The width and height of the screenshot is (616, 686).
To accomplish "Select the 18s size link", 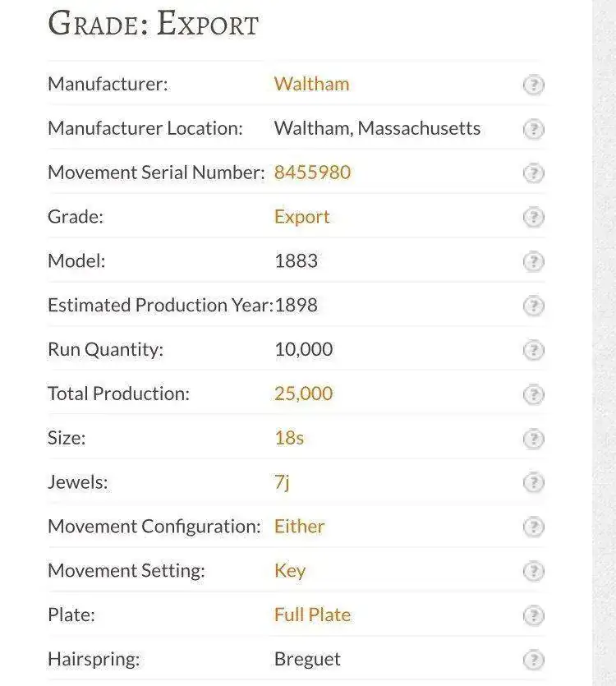I will (x=289, y=438).
